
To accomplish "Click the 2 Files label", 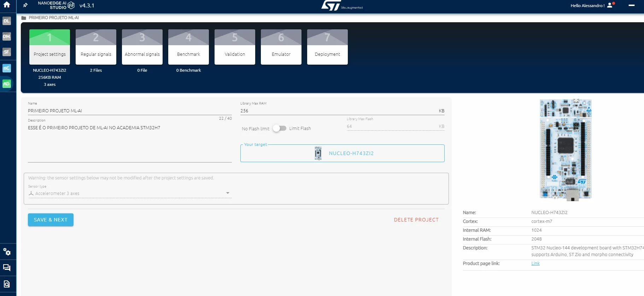I will [x=96, y=70].
